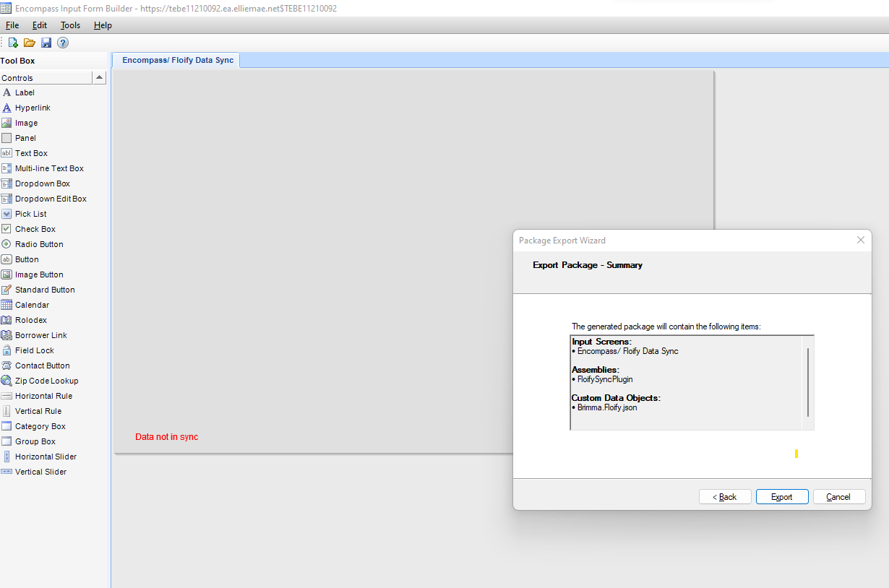The width and height of the screenshot is (889, 588).
Task: Switch to Encompass/ Floify Data Sync tab
Action: pyautogui.click(x=176, y=60)
